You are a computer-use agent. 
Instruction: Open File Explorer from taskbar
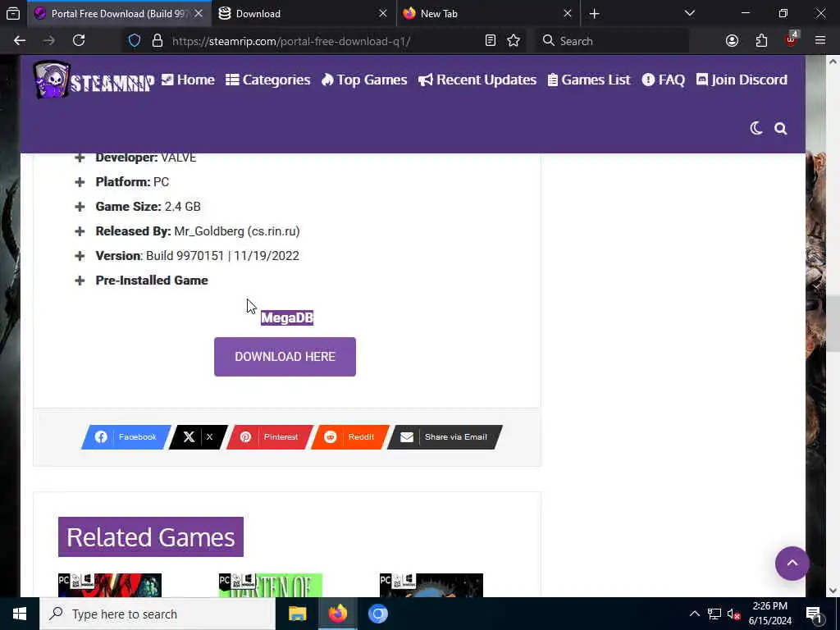[x=297, y=614]
